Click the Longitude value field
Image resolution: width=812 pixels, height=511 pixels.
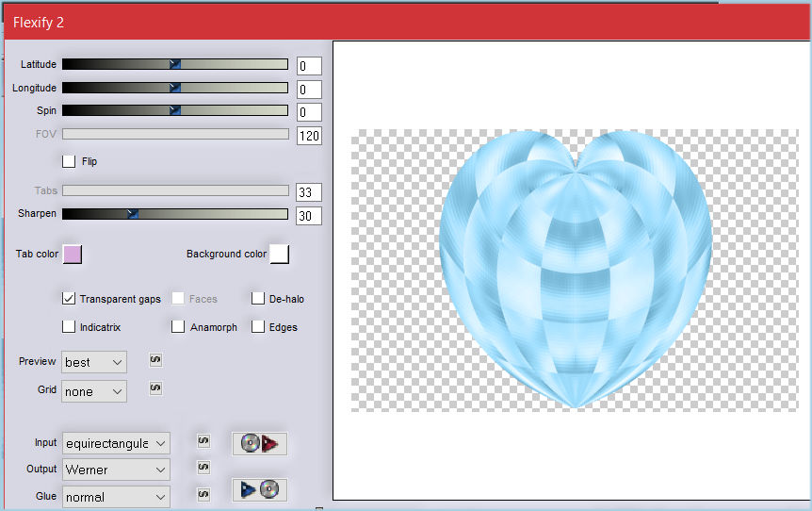pyautogui.click(x=309, y=90)
